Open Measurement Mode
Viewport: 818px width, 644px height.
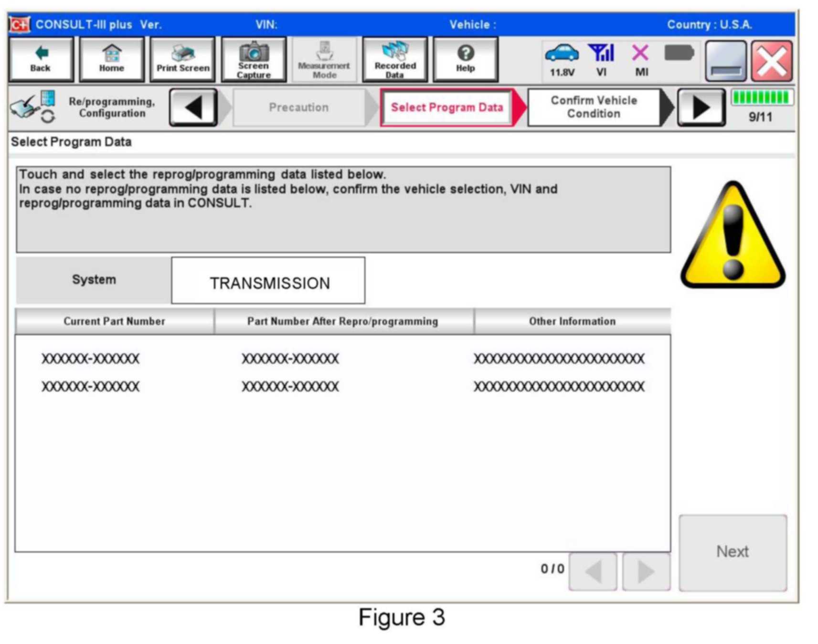click(324, 59)
